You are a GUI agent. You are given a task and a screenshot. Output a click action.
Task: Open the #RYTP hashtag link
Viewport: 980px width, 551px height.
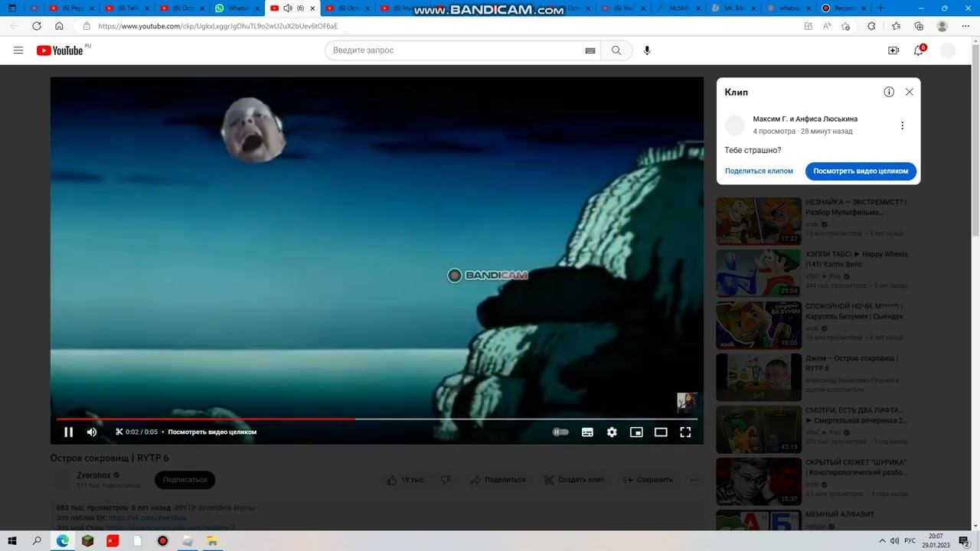pos(185,507)
